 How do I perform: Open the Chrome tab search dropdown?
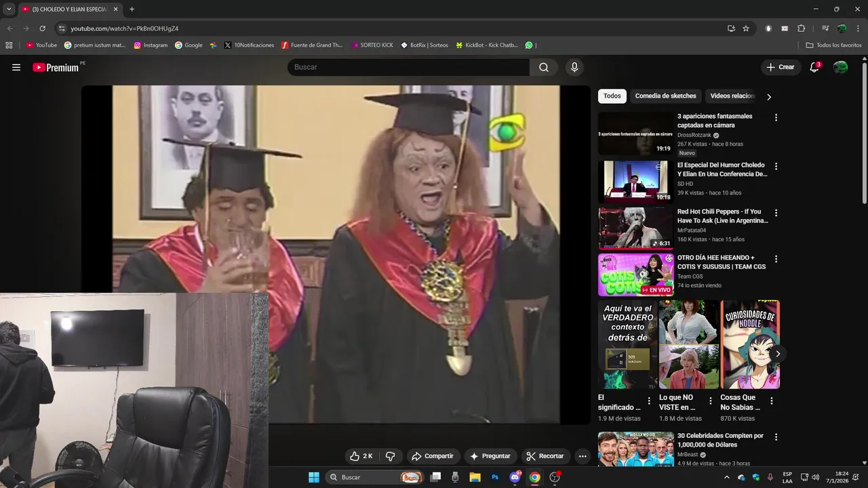coord(9,9)
